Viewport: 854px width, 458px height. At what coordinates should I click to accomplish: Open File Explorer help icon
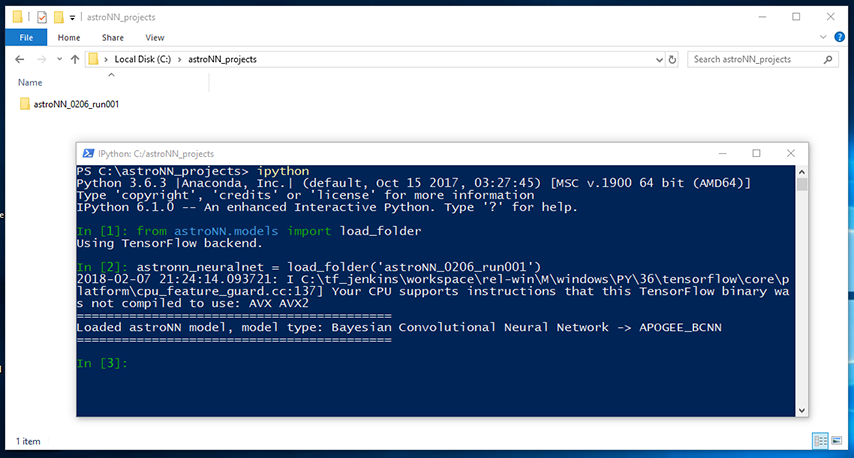tap(839, 37)
